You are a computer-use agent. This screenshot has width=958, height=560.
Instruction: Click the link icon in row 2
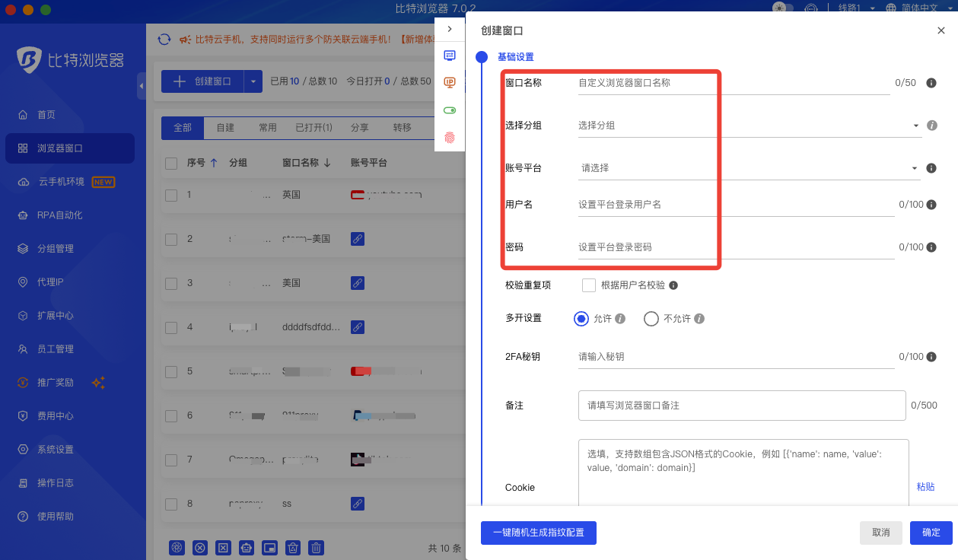[358, 239]
